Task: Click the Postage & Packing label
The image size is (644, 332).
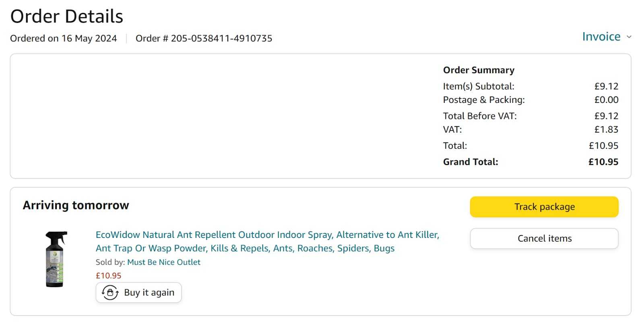Action: 484,100
